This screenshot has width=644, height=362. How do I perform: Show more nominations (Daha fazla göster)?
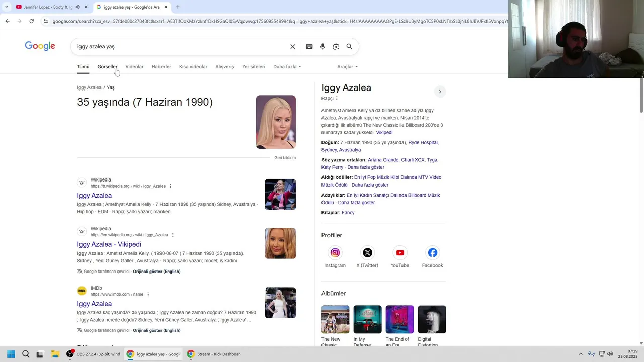click(356, 203)
